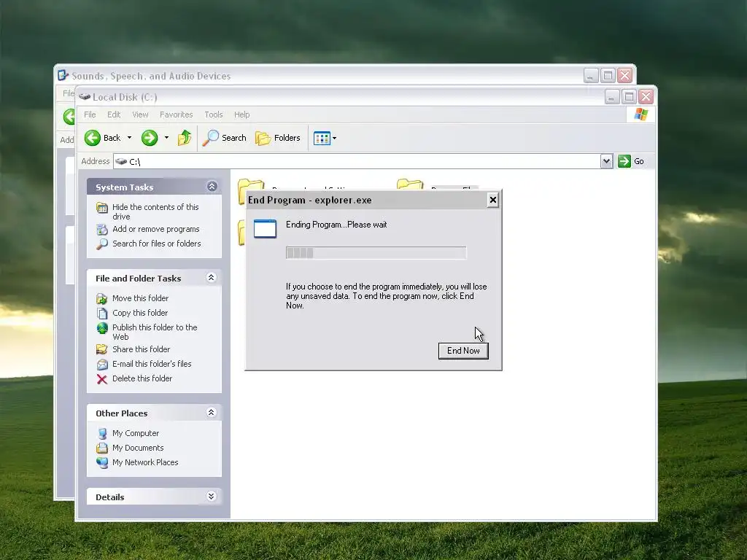This screenshot has width=747, height=560.
Task: Click Share this folder link
Action: pos(141,349)
